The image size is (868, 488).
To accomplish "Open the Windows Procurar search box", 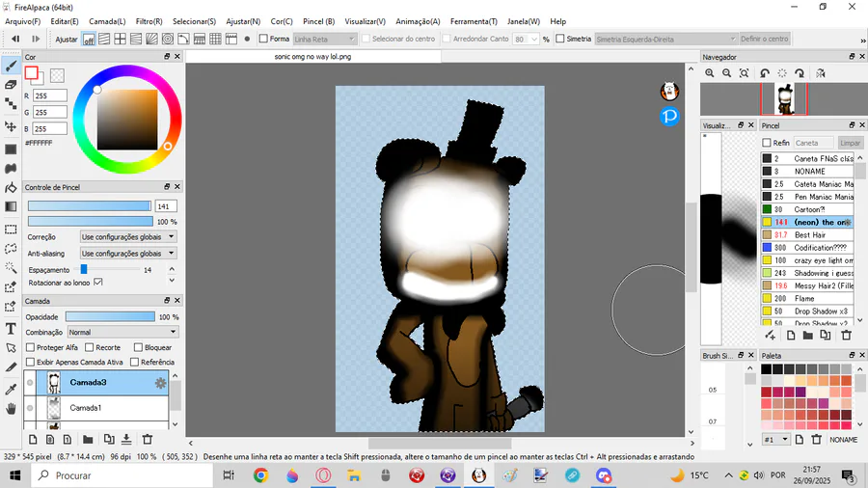I will coord(122,475).
